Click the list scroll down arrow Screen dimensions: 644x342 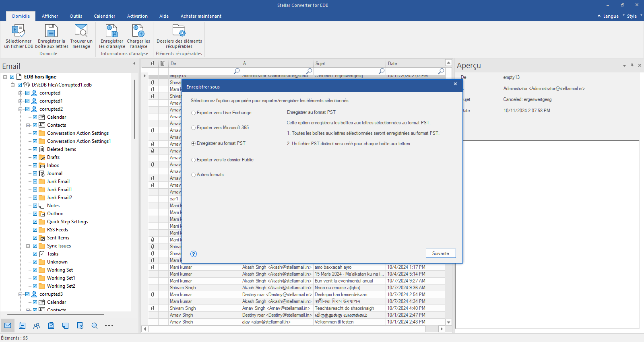click(448, 322)
